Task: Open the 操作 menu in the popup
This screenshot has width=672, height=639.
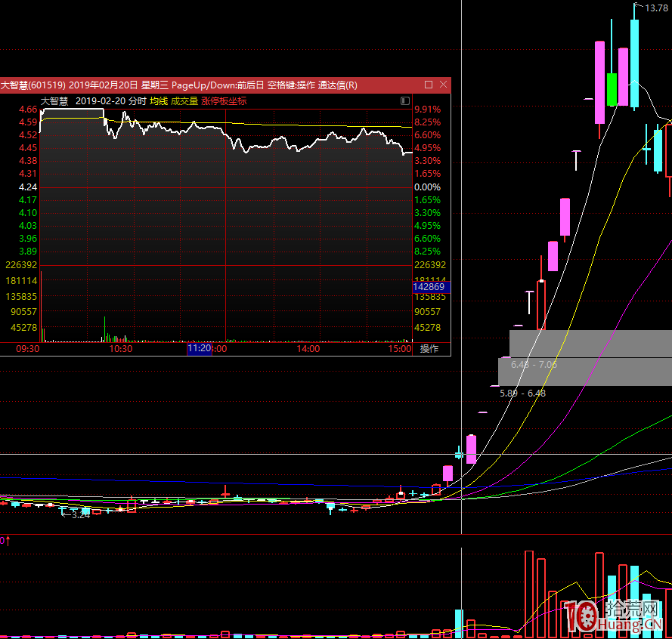Action: point(429,349)
